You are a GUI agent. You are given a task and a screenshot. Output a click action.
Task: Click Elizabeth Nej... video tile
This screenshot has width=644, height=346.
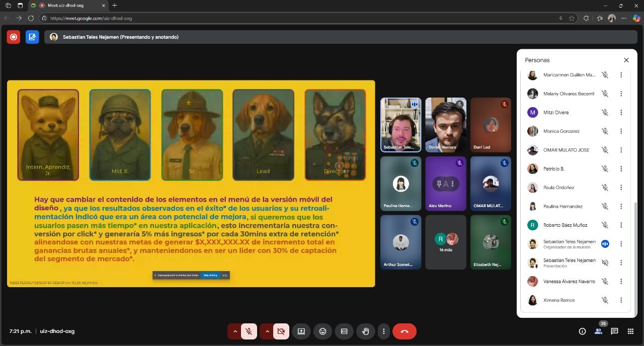491,242
